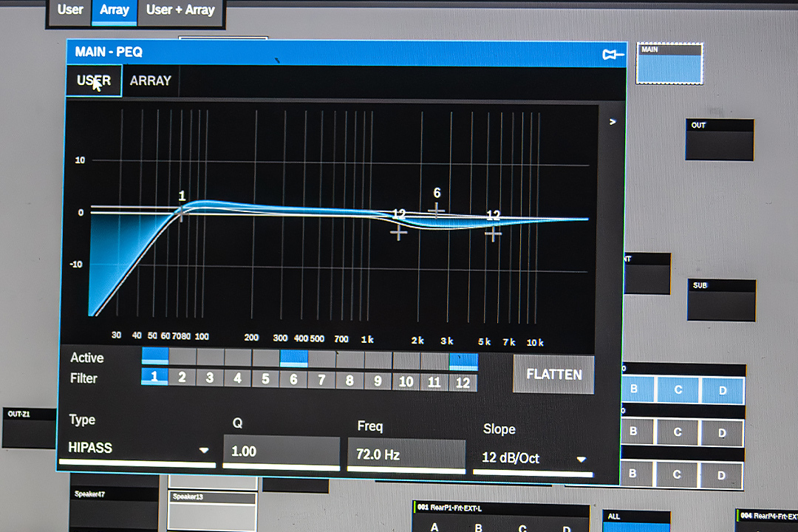Select the USER tab in MAIN - PEQ
The height and width of the screenshot is (532, 798).
(x=94, y=81)
